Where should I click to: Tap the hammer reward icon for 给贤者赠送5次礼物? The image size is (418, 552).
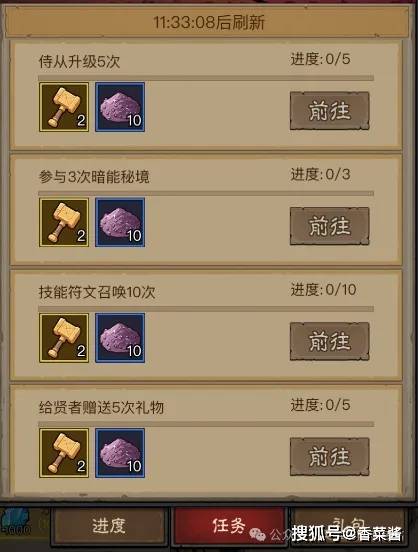[x=64, y=453]
